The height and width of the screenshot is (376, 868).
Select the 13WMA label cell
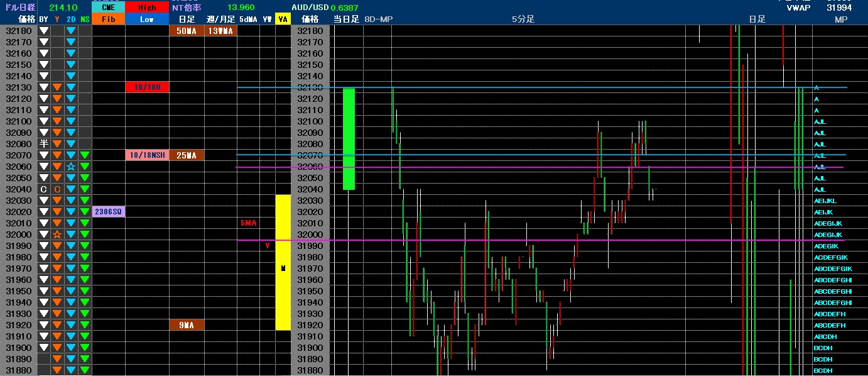click(220, 31)
